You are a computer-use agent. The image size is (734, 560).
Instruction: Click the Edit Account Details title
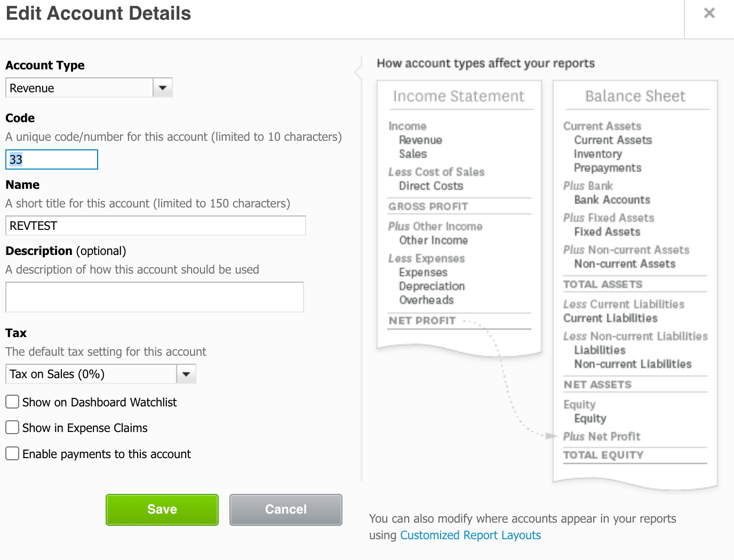[98, 13]
